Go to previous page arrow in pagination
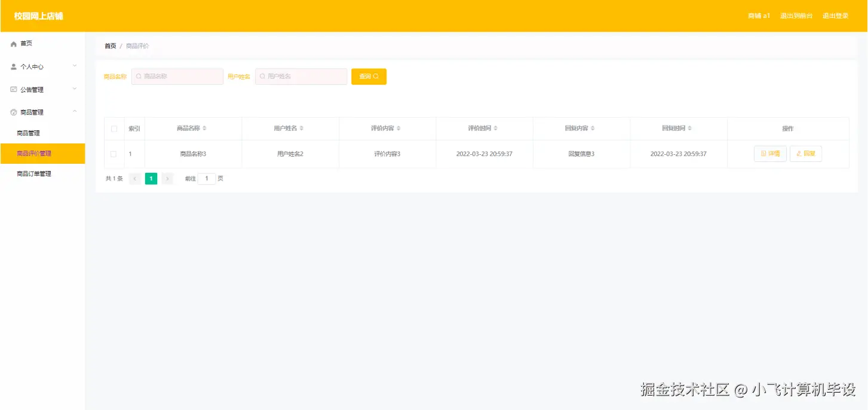 (135, 179)
